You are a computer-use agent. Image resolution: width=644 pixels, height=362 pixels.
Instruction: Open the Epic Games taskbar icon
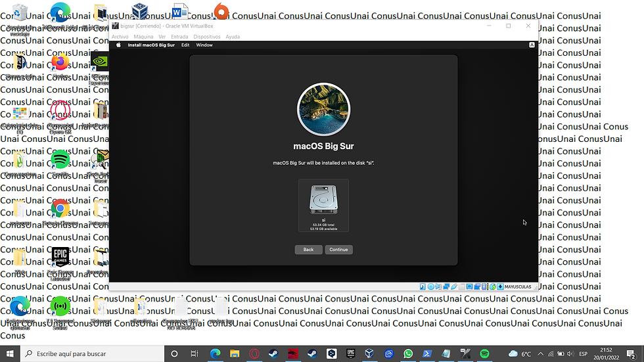click(350, 353)
